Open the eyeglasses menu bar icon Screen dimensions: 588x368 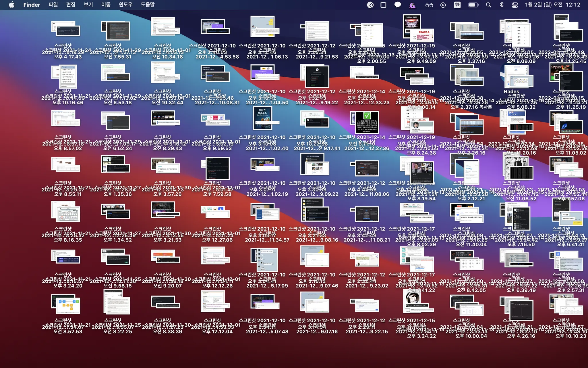pos(429,5)
